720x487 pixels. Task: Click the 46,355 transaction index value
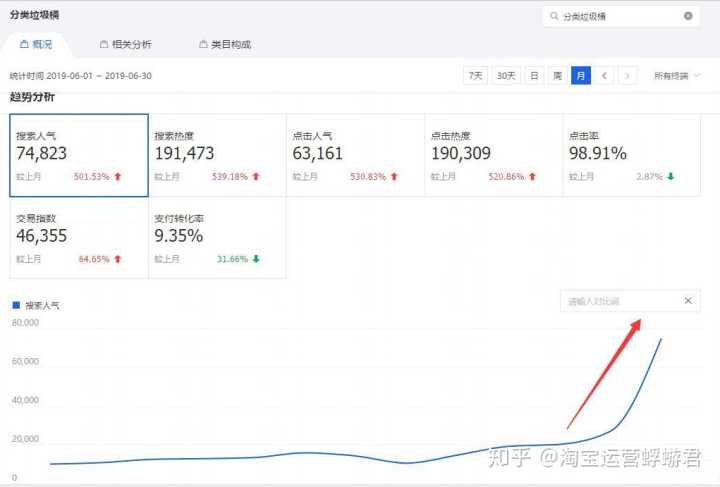tap(42, 236)
